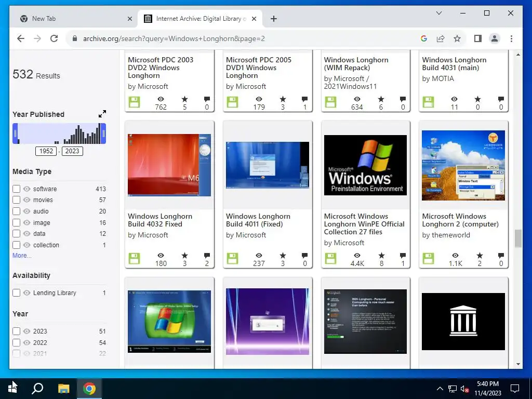Open Windows Longhorn Build 4011 (Fixed) title
Screen dimensions: 532x399
point(258,220)
